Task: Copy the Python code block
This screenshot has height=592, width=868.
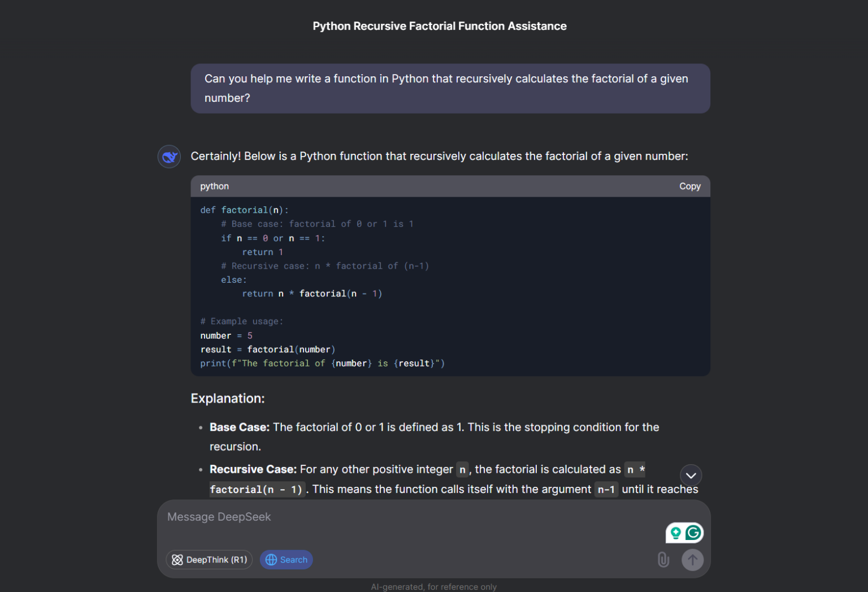Action: pos(689,186)
